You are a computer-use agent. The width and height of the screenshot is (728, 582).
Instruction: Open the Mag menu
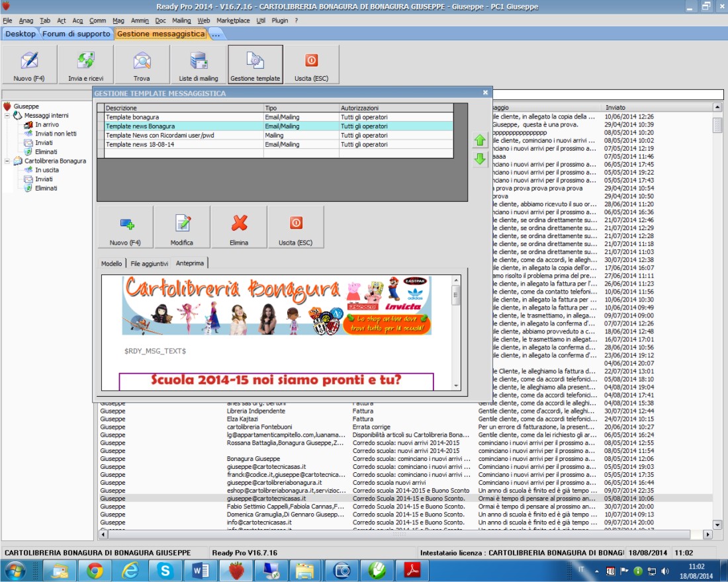tap(118, 21)
